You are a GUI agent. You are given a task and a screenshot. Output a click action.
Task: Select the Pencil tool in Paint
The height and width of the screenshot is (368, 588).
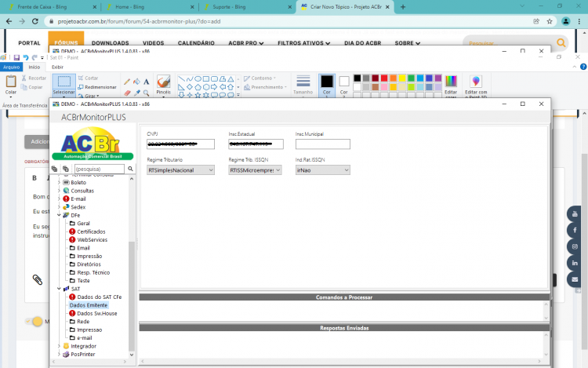point(127,82)
